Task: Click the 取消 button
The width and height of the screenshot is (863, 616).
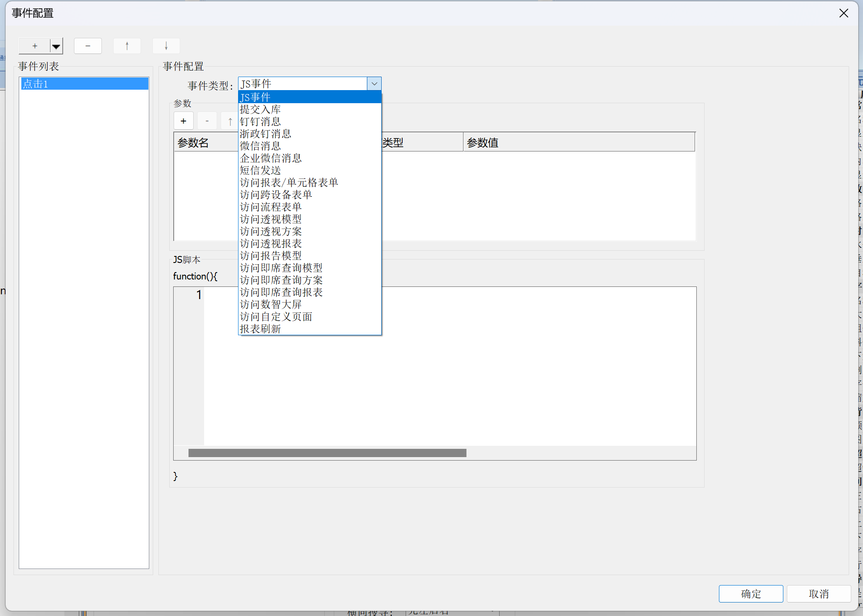Action: 818,594
